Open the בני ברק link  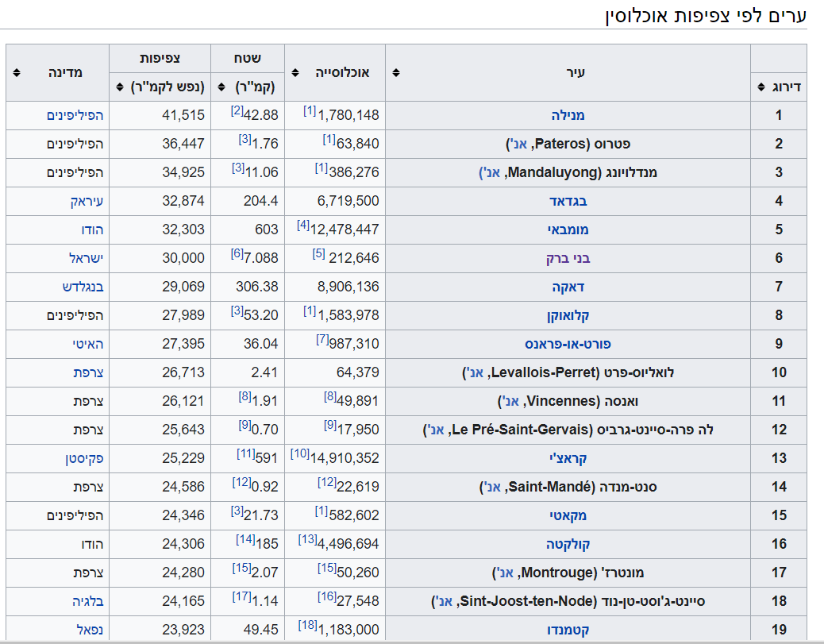coord(568,258)
